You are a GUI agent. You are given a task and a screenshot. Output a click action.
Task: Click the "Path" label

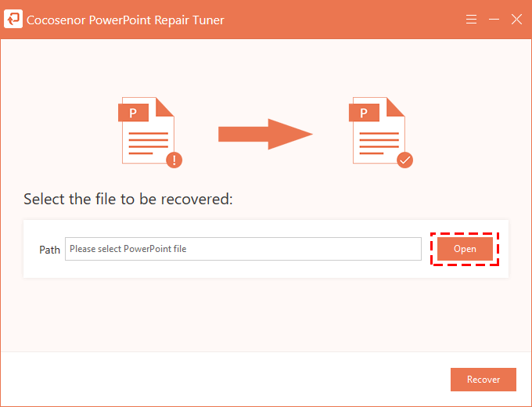49,250
